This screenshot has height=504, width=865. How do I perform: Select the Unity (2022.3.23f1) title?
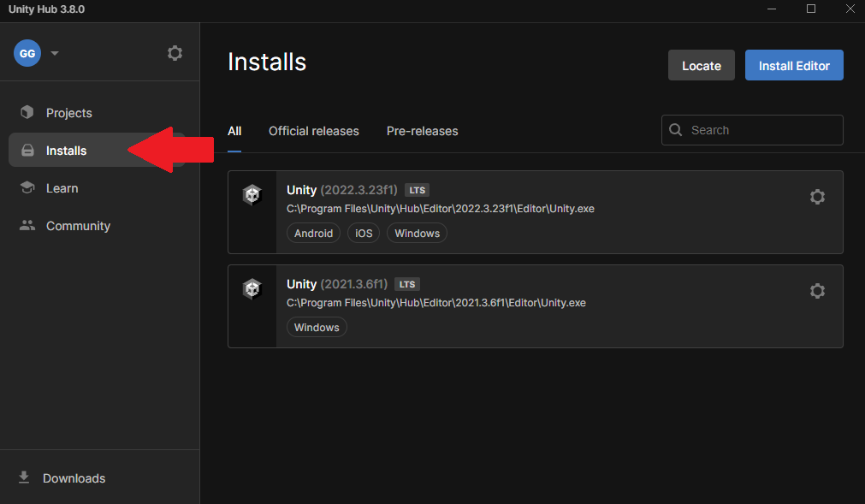(x=342, y=190)
